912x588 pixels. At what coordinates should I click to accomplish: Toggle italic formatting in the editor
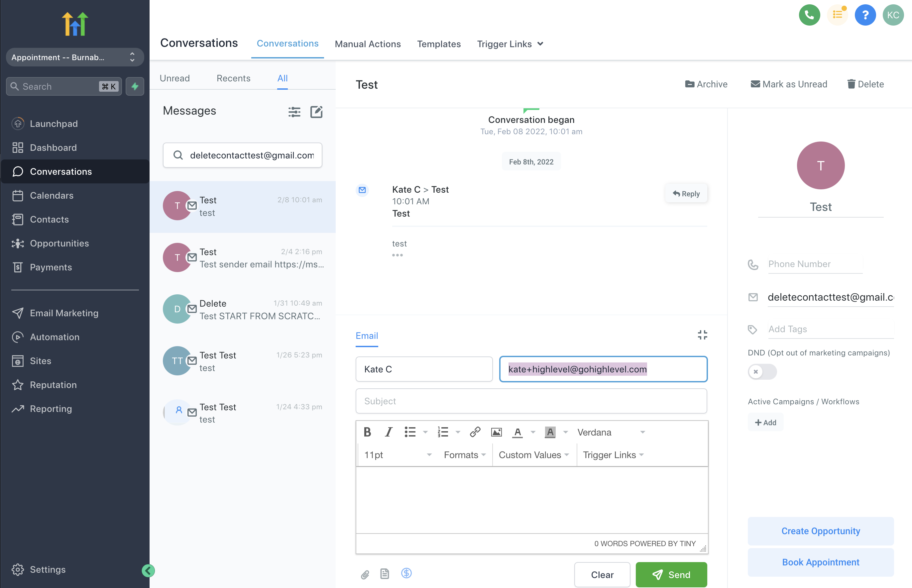pos(389,432)
